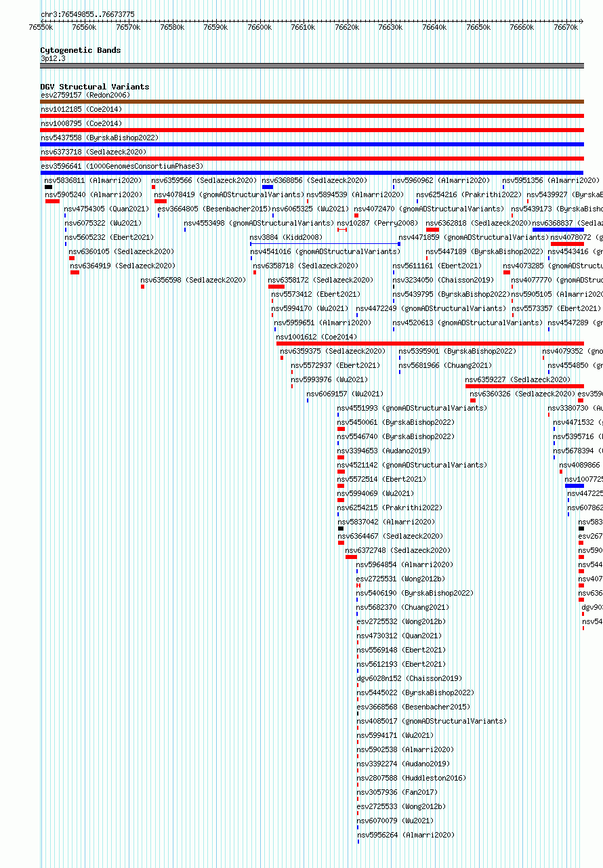Click nsv4078419 (gnomADStructuralVariants) label
The width and height of the screenshot is (603, 868).
229,194
